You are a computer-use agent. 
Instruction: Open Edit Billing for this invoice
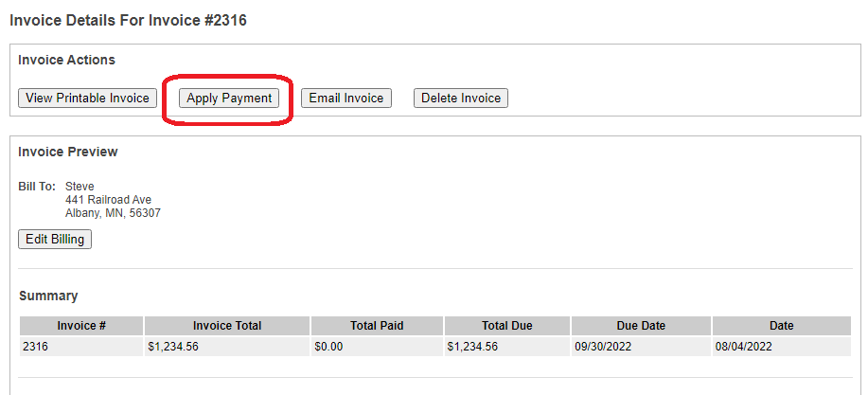(55, 240)
